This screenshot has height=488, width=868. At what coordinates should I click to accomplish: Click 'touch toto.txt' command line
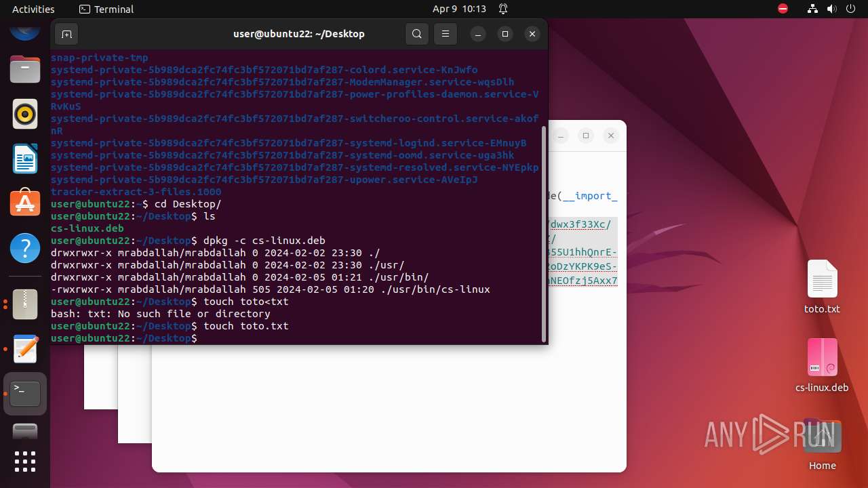coord(245,326)
